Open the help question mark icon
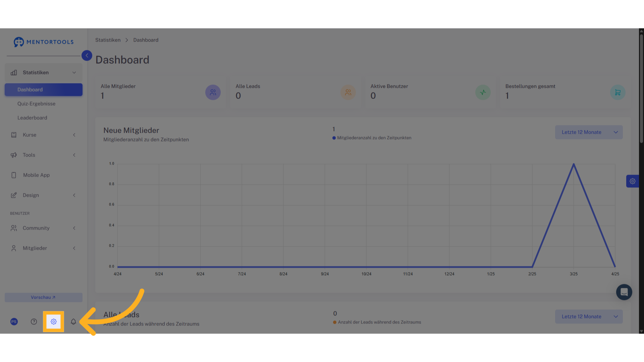Image resolution: width=644 pixels, height=362 pixels. tap(34, 322)
